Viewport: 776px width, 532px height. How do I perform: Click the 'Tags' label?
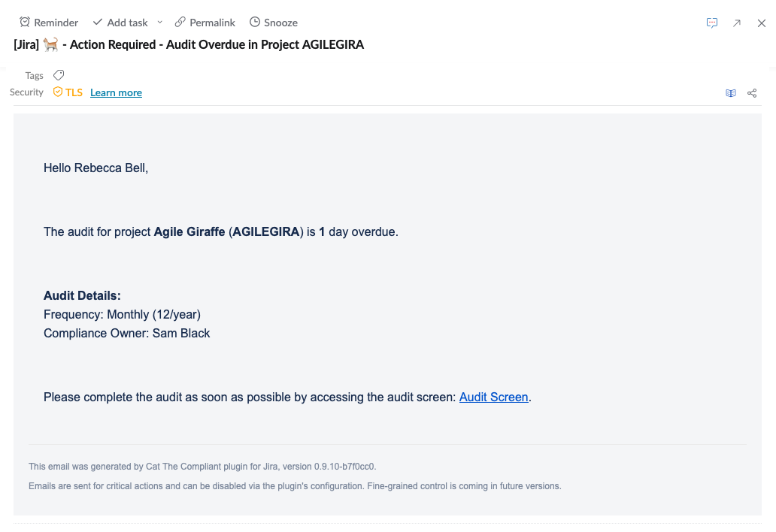coord(34,75)
